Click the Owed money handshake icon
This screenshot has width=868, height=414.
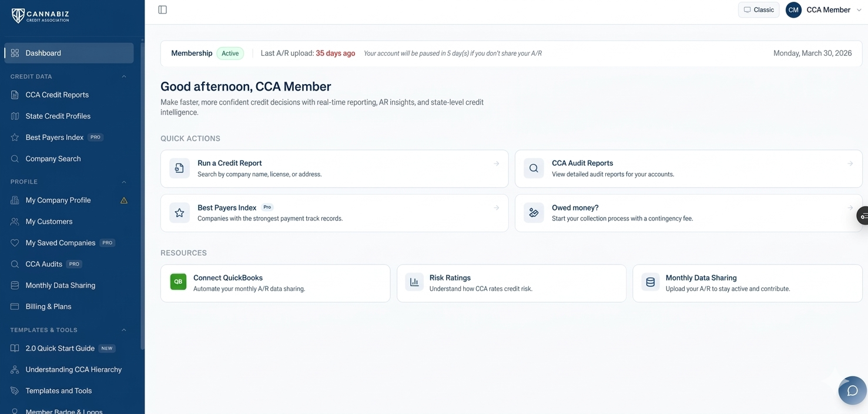click(x=534, y=213)
